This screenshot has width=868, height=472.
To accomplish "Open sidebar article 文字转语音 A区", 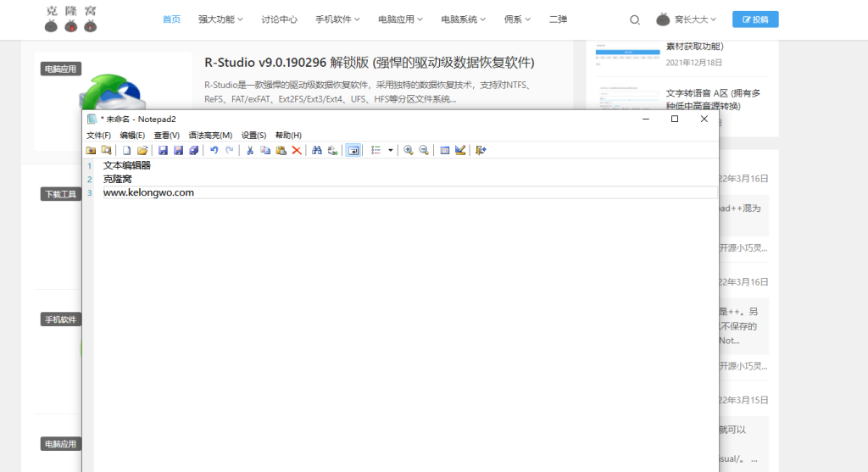I will [713, 100].
